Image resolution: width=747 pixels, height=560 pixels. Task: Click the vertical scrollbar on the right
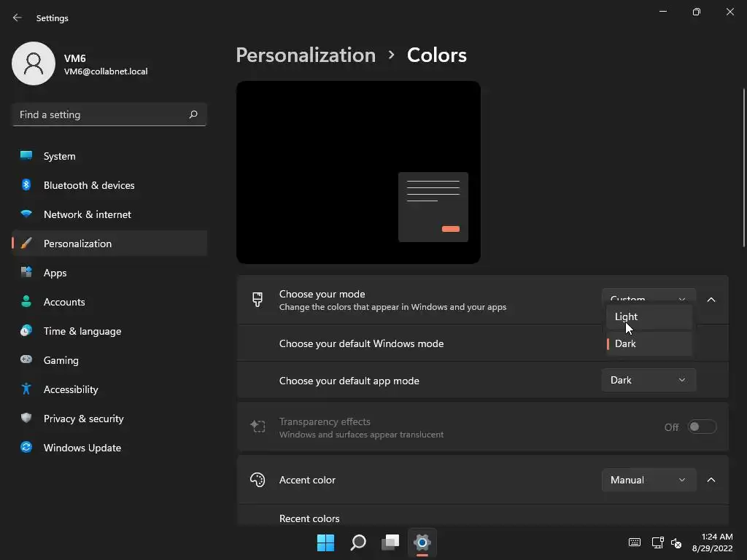point(743,168)
